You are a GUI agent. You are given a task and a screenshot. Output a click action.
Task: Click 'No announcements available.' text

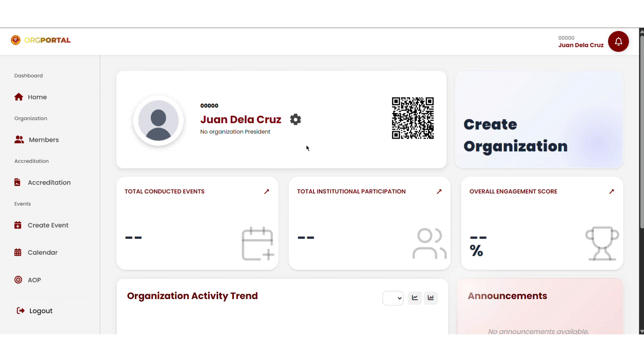coord(538,331)
